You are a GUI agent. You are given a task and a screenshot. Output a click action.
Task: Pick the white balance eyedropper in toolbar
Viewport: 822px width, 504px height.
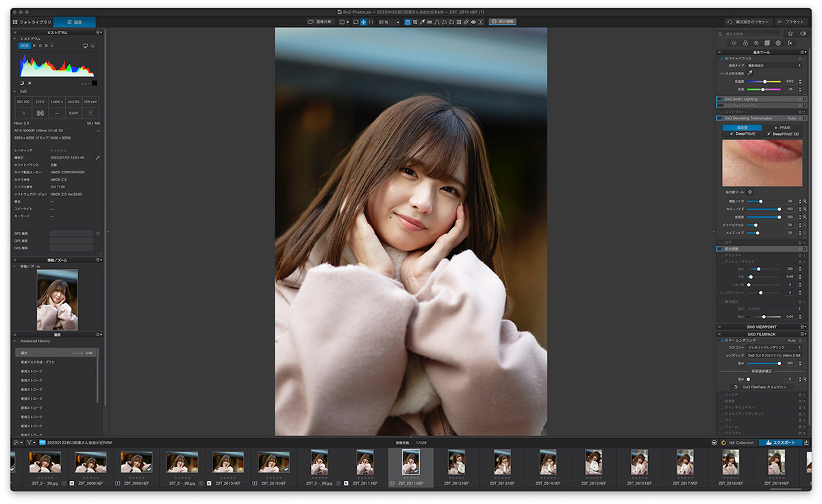(422, 22)
